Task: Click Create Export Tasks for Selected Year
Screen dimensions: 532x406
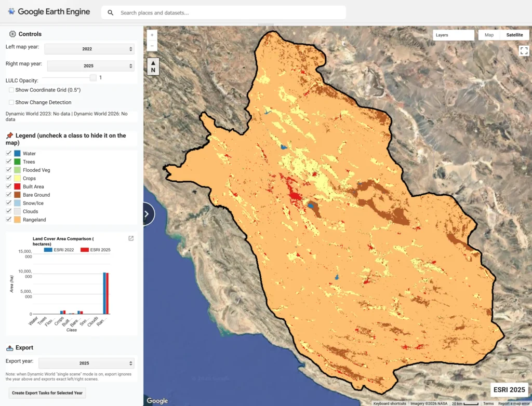Action: 47,393
